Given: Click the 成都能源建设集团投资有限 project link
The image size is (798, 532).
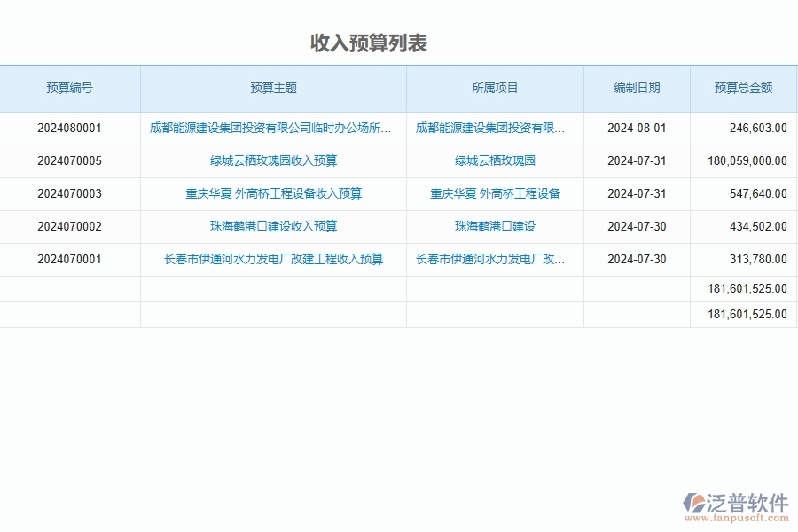Looking at the screenshot, I should pyautogui.click(x=495, y=128).
